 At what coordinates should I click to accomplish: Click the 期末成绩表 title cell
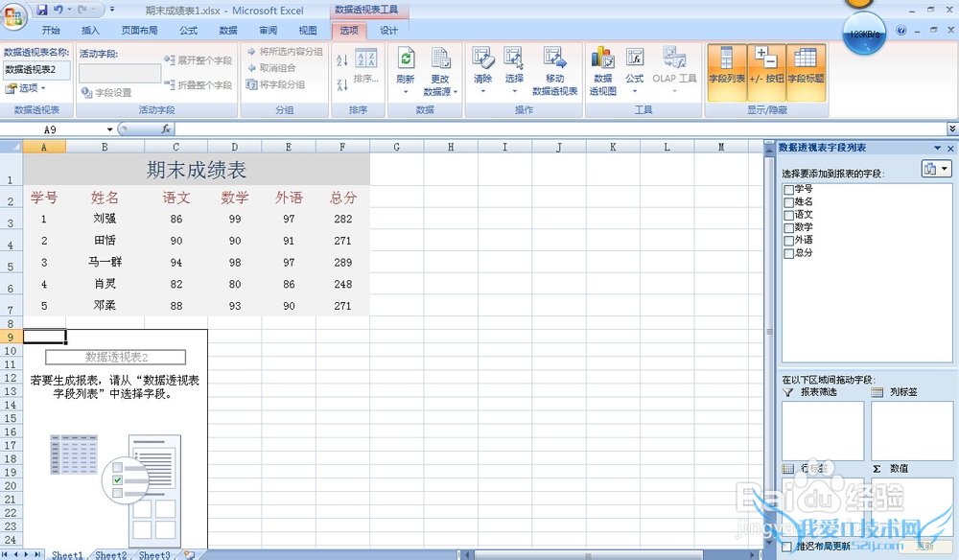tap(197, 170)
